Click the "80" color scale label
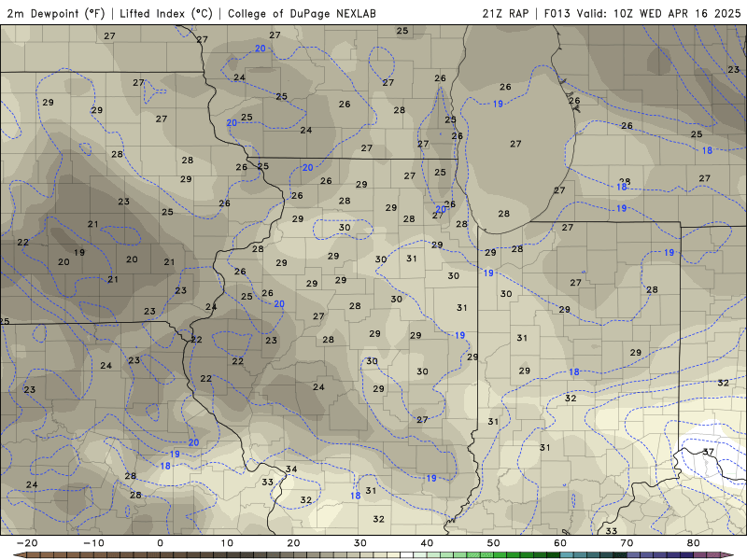747x560 pixels. 694,543
